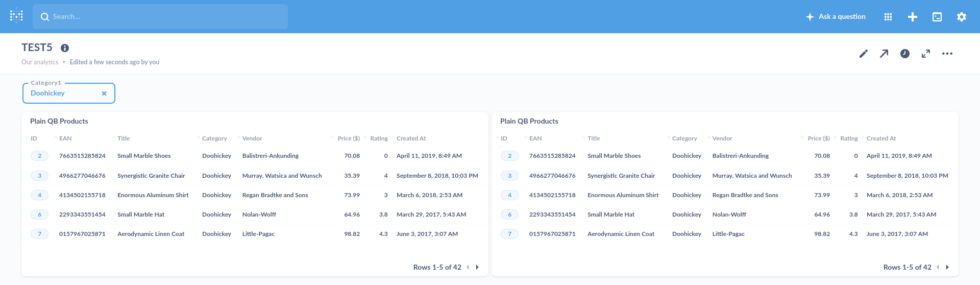Viewport: 980px width, 285px height.
Task: Sort left table by Category column
Action: tap(214, 138)
